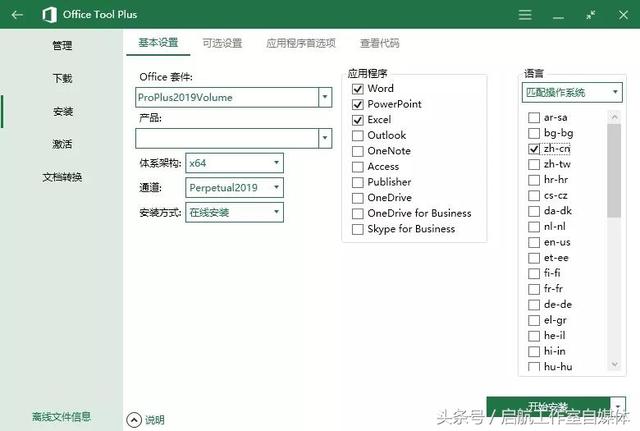The height and width of the screenshot is (431, 640).
Task: Check the en-us language box
Action: (x=534, y=242)
